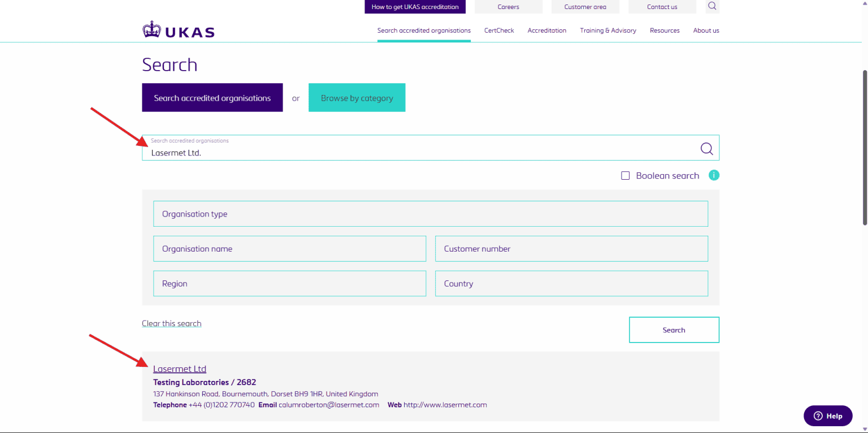Click How to get UKAS accreditation
The width and height of the screenshot is (868, 433).
[415, 7]
